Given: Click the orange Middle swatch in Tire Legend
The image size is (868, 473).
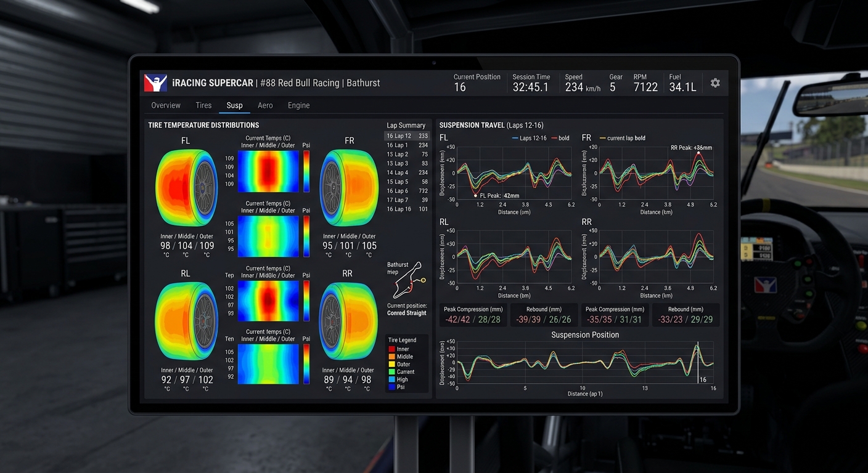Looking at the screenshot, I should click(391, 357).
